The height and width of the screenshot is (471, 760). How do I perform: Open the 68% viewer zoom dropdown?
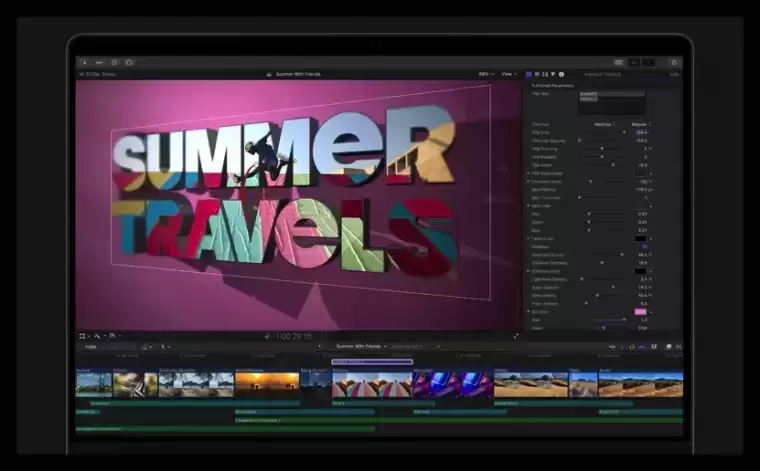point(486,74)
